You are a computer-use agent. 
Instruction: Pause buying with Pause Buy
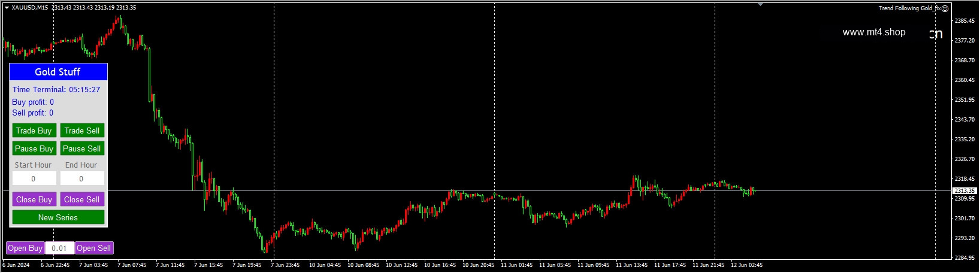point(34,148)
